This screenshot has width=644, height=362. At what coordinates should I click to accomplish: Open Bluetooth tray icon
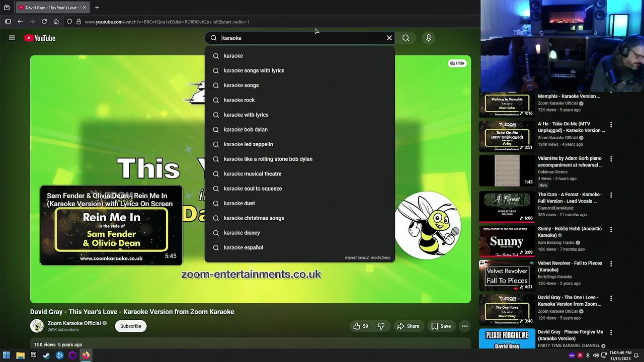(588, 355)
